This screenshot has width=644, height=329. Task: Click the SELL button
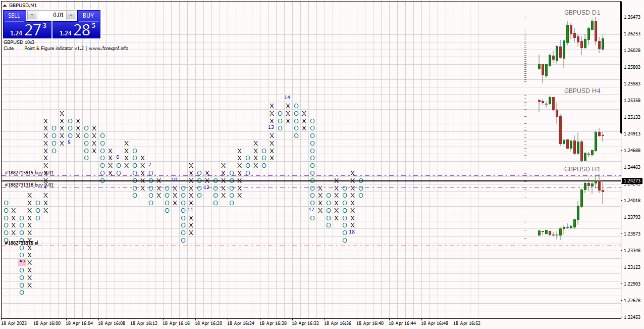click(14, 16)
